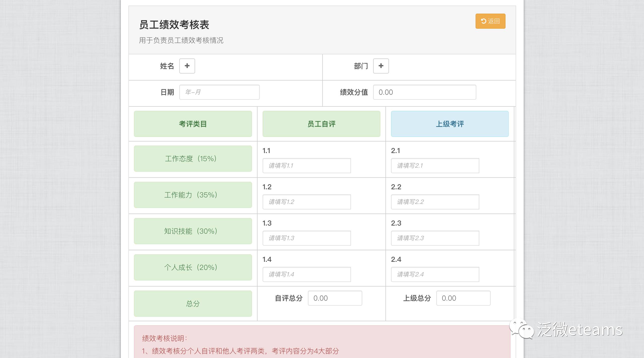Click the blue 上级考评 header
The image size is (644, 358).
click(x=449, y=124)
